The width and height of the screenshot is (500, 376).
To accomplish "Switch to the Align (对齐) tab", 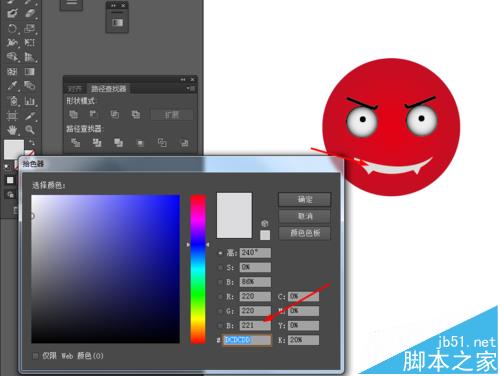I will tap(75, 89).
